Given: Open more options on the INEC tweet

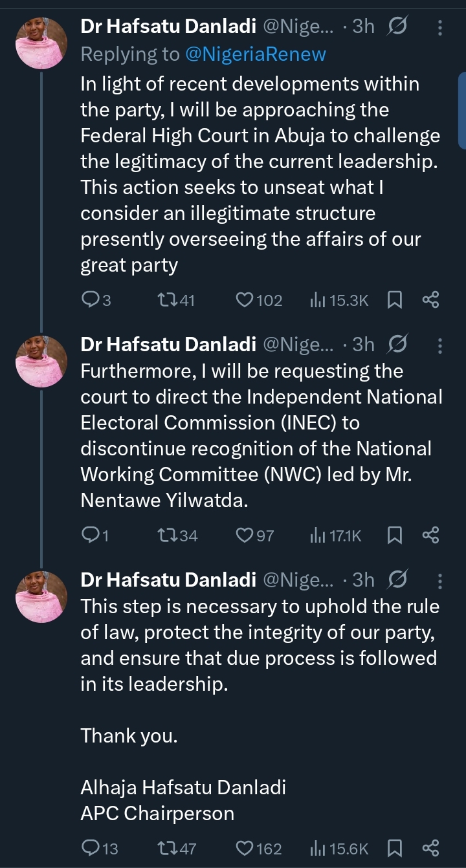Looking at the screenshot, I should pos(440,346).
